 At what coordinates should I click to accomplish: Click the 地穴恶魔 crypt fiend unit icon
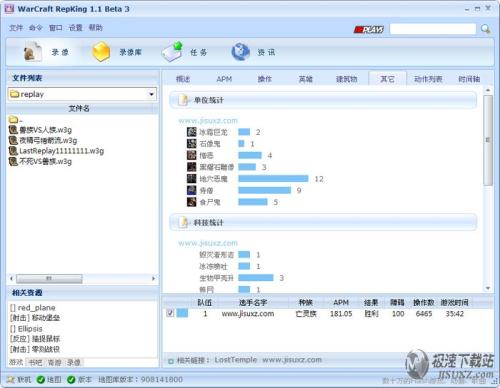click(191, 179)
